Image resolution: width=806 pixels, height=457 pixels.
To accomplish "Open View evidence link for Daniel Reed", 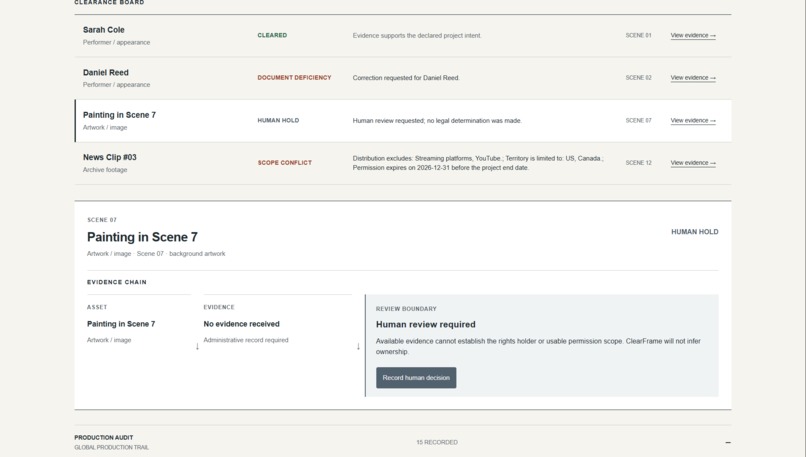I will tap(693, 78).
